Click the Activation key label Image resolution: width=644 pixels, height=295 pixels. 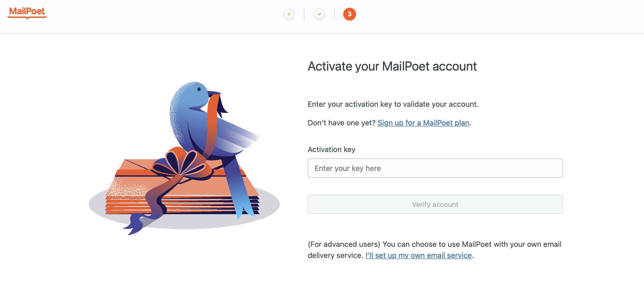(331, 149)
